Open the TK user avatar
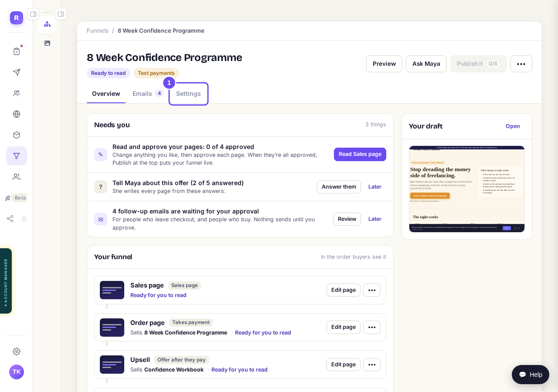The width and height of the screenshot is (558, 392). pyautogui.click(x=17, y=372)
